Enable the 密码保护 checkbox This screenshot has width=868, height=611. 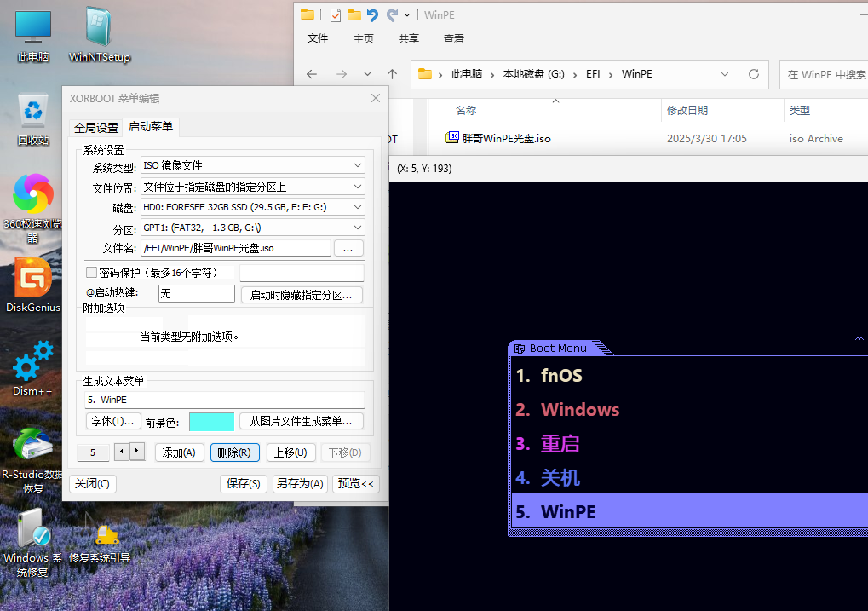[x=91, y=272]
